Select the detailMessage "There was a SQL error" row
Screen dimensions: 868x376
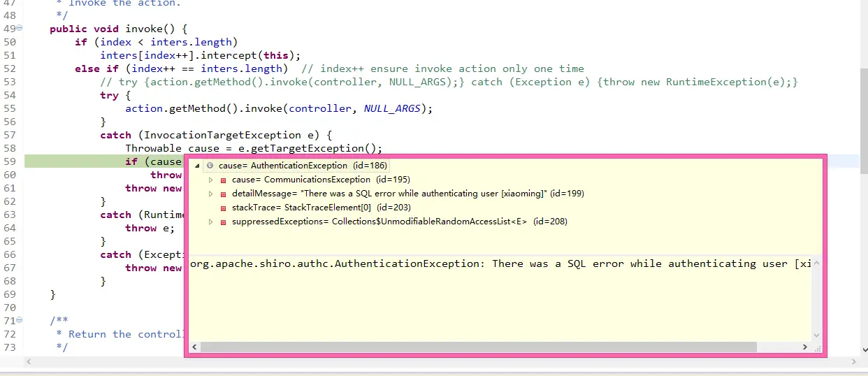click(x=407, y=194)
